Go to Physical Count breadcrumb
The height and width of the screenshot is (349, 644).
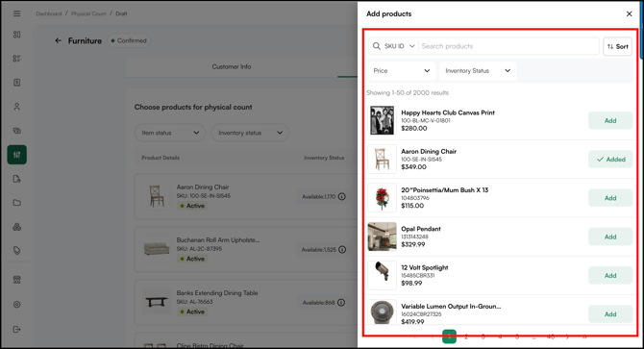tap(88, 13)
